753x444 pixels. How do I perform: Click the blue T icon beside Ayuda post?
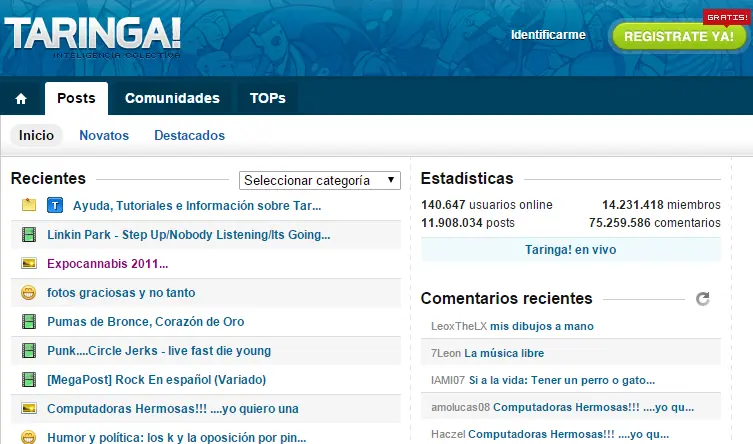coord(55,205)
